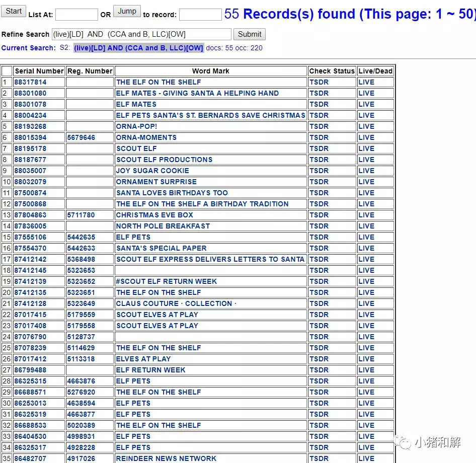Open the ELF MATES mark for serial 88301078
Image resolution: width=476 pixels, height=463 pixels.
tap(136, 104)
